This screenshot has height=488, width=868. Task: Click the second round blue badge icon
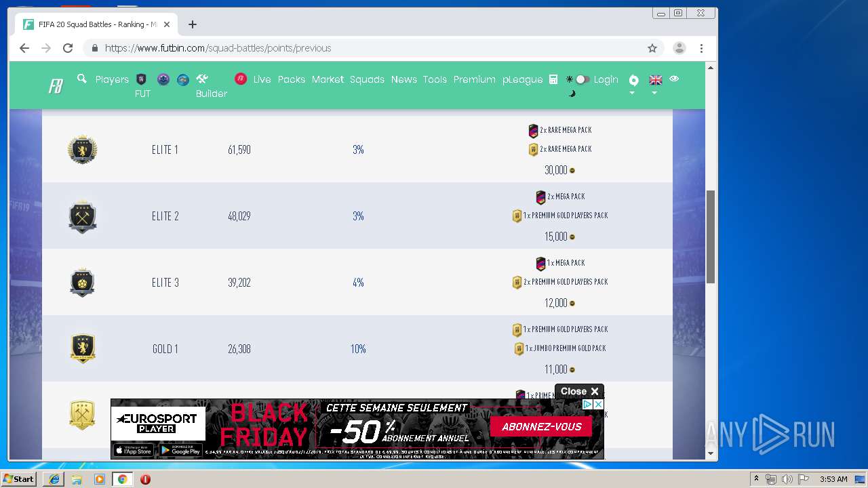[x=183, y=79]
